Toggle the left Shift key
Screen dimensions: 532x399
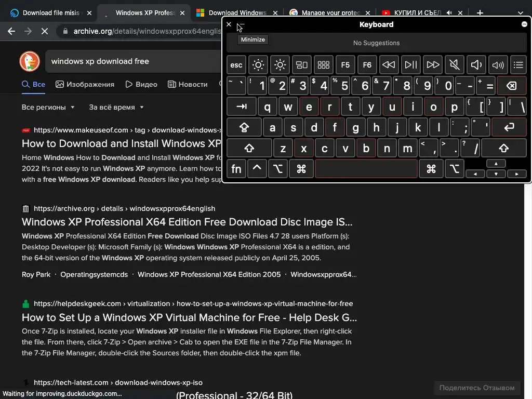click(x=249, y=148)
